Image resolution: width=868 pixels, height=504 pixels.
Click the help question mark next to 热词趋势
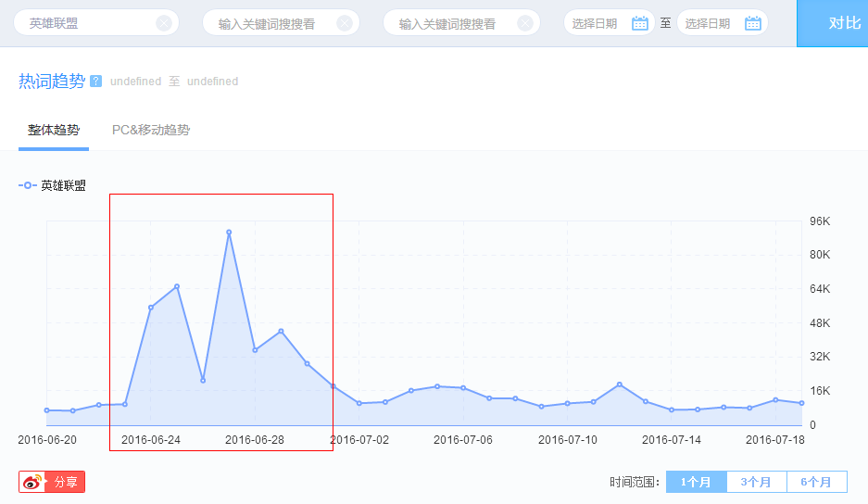pyautogui.click(x=95, y=82)
